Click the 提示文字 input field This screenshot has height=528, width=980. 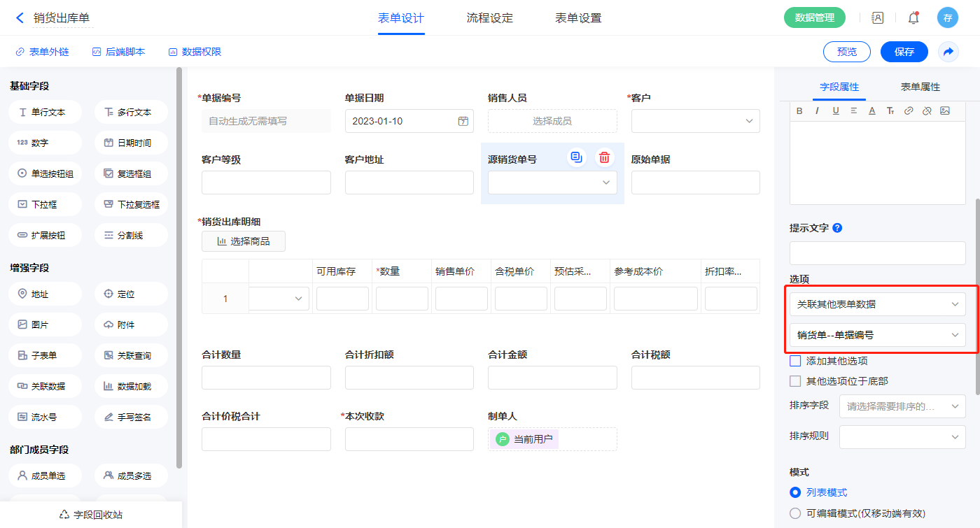pos(877,253)
